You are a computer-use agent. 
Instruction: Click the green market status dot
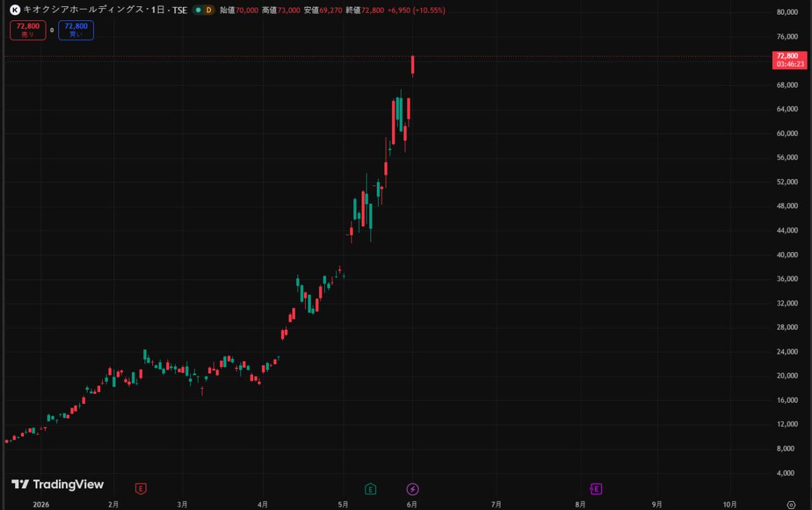(198, 10)
